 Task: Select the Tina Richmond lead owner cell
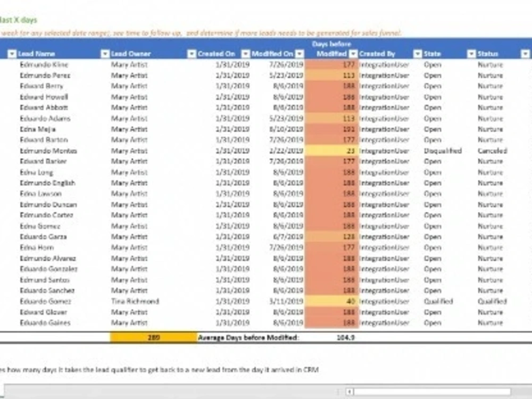tap(135, 301)
